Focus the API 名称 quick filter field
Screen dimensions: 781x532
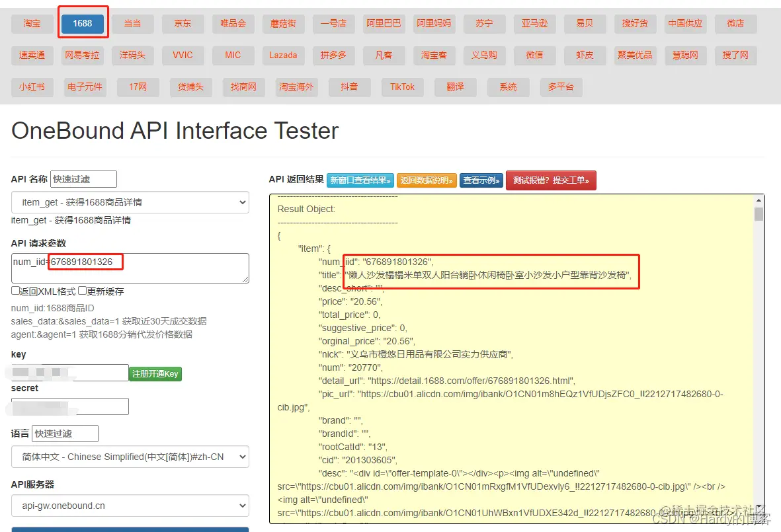pos(83,179)
